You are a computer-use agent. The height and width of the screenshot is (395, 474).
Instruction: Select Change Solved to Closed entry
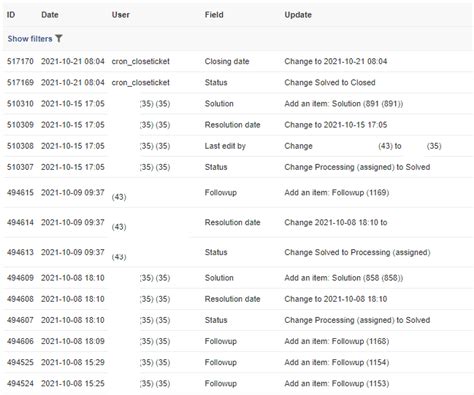pyautogui.click(x=330, y=82)
